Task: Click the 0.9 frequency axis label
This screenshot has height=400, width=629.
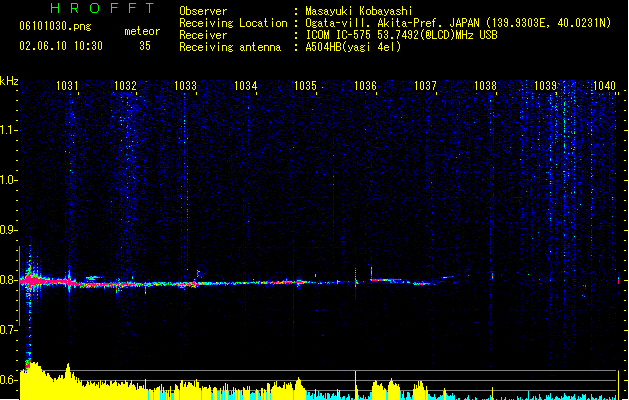Action: pyautogui.click(x=8, y=230)
